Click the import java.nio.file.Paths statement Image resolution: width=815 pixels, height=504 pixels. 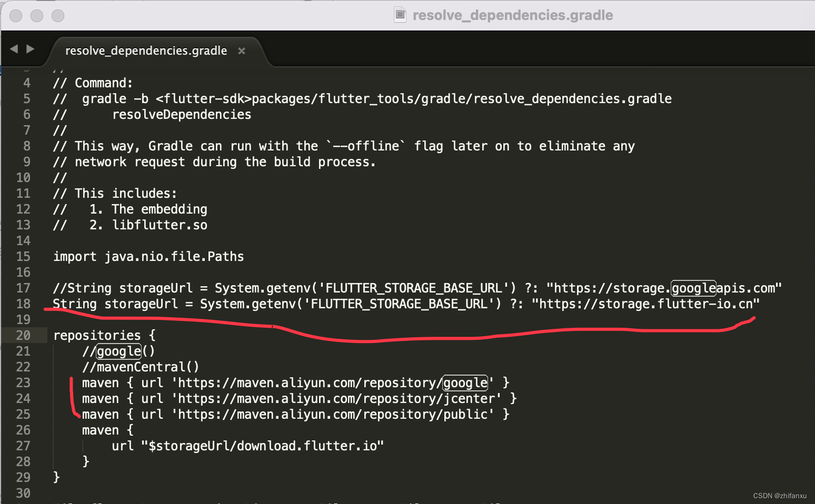[148, 256]
